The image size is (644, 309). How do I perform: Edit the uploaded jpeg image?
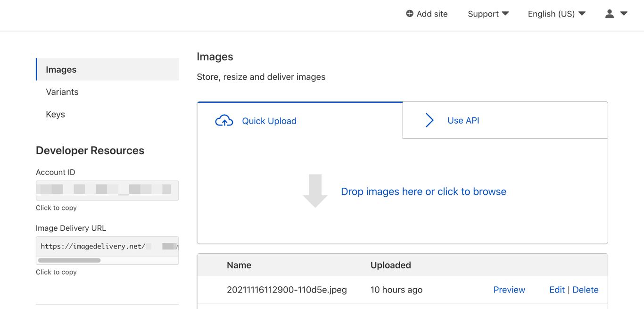pyautogui.click(x=557, y=290)
